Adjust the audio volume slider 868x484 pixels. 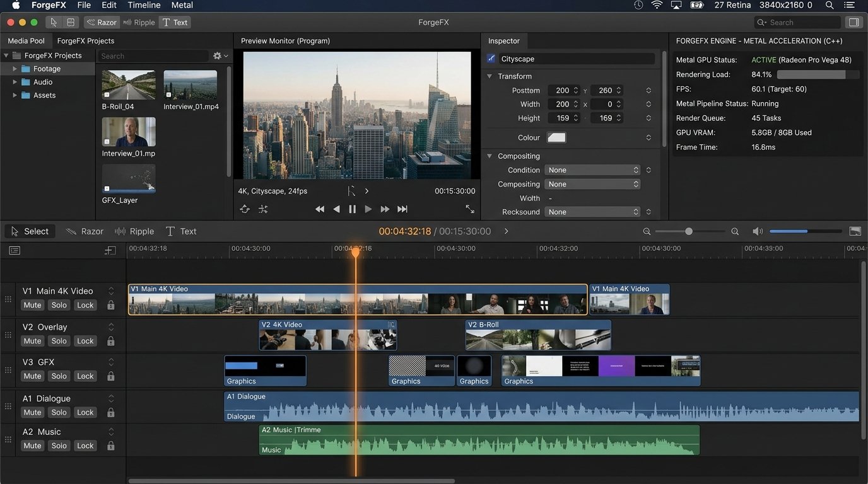pos(806,231)
